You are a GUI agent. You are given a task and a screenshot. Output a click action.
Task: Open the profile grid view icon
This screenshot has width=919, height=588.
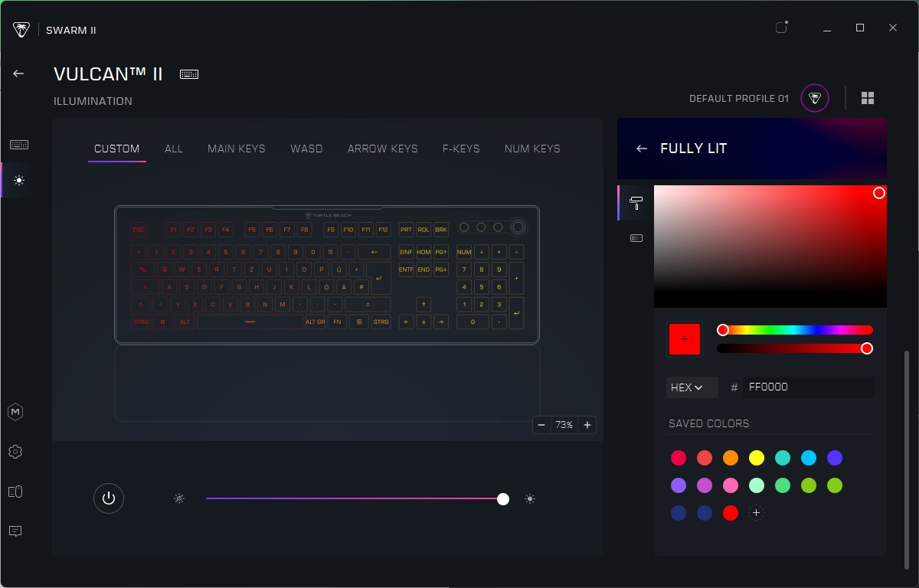point(868,98)
